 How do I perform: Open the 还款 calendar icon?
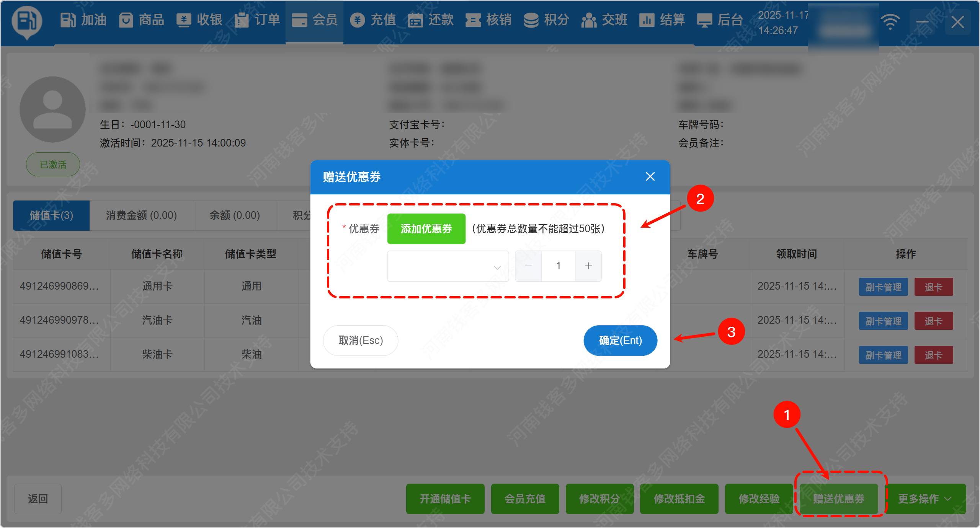tap(415, 20)
